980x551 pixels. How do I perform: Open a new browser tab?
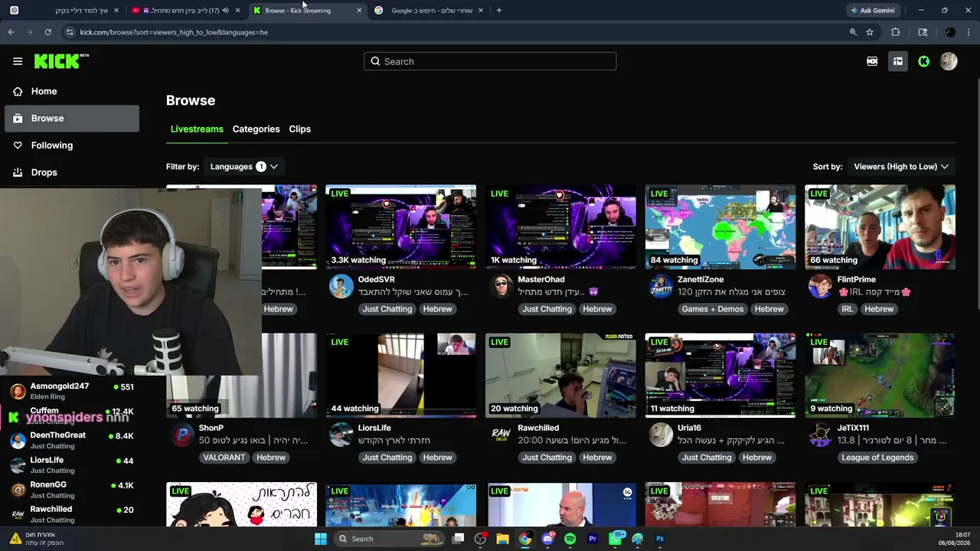pyautogui.click(x=499, y=11)
